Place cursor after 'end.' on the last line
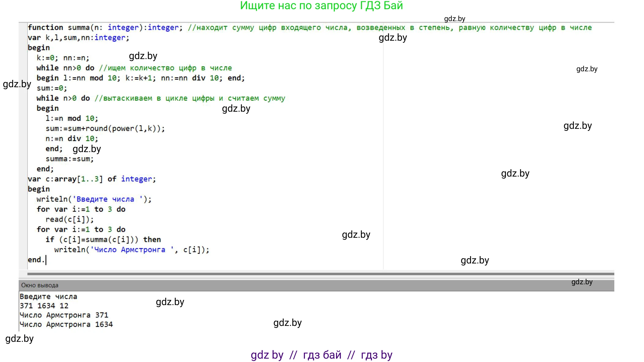Image resolution: width=644 pixels, height=362 pixels. [x=46, y=260]
